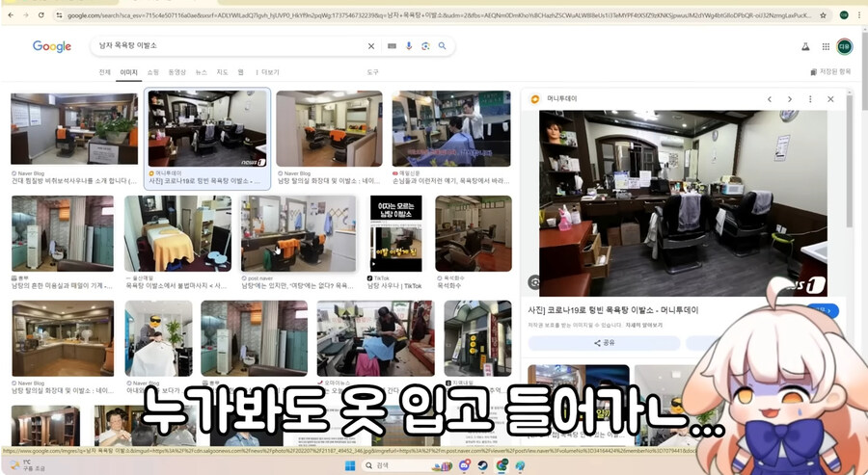Open the preview panel three-dot menu

810,99
